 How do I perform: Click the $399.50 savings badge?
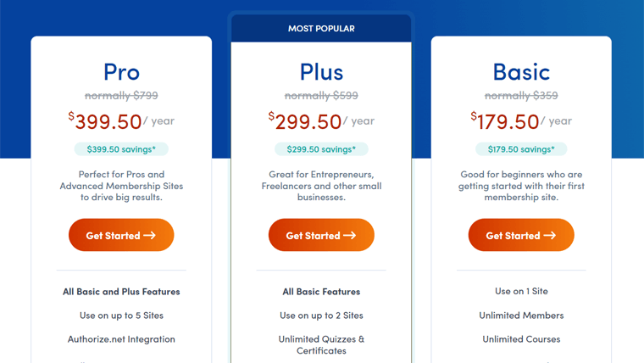pyautogui.click(x=121, y=149)
